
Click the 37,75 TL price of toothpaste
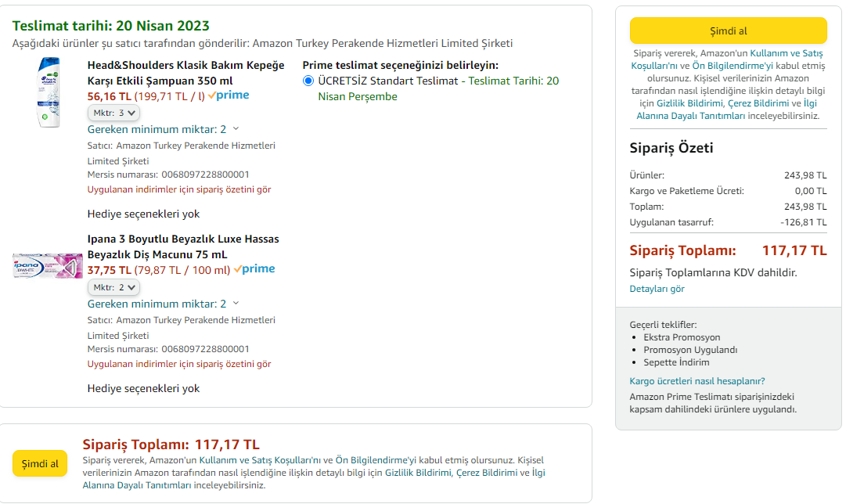click(109, 270)
